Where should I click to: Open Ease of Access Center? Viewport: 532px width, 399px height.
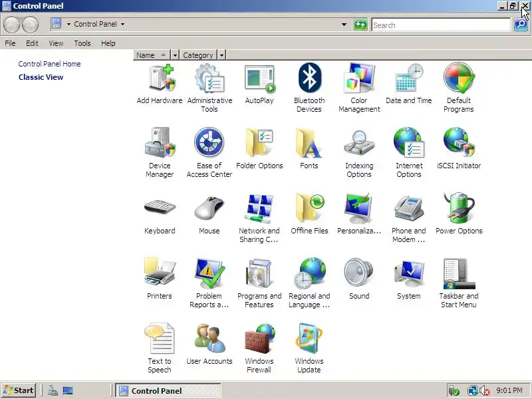pyautogui.click(x=209, y=153)
